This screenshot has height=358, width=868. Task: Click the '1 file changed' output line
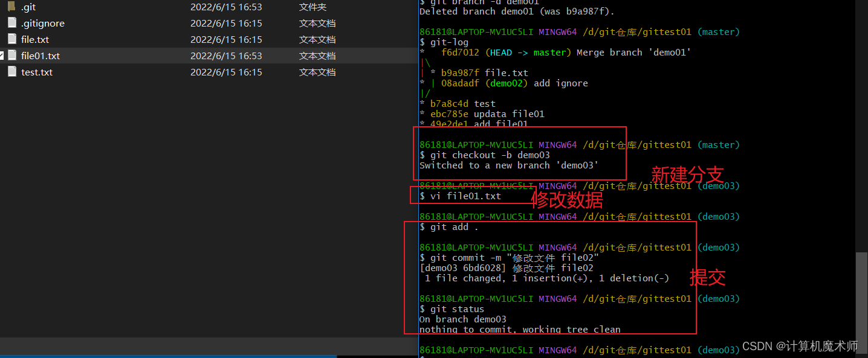pyautogui.click(x=547, y=278)
